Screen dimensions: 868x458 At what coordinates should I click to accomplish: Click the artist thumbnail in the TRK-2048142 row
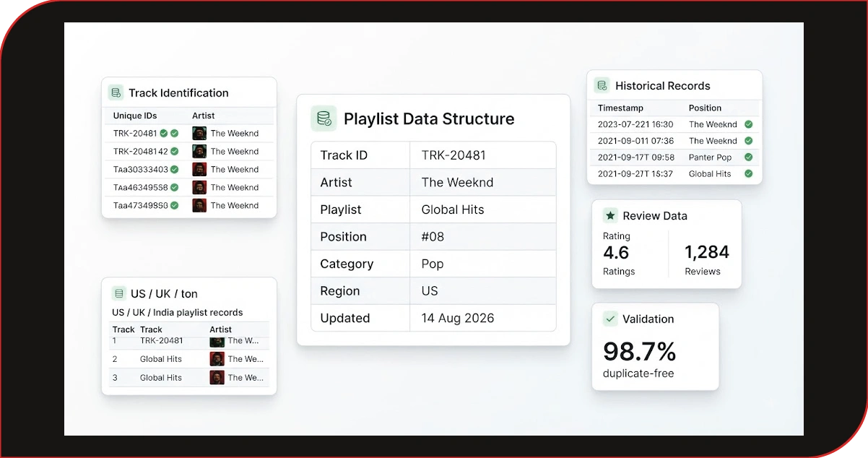coord(199,152)
